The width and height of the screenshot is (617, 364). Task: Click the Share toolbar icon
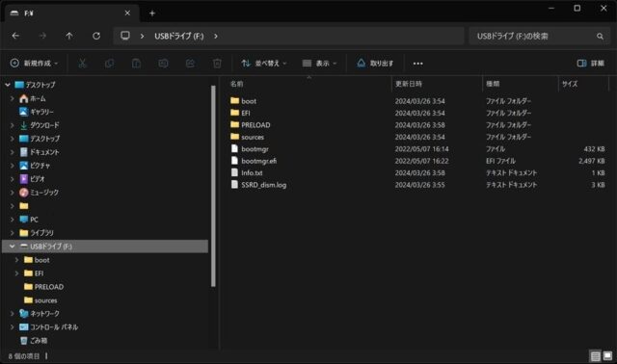click(191, 64)
